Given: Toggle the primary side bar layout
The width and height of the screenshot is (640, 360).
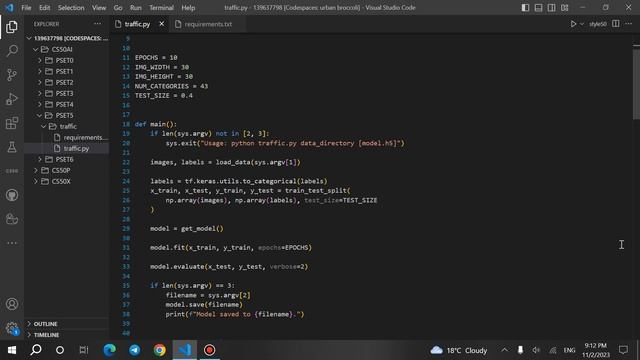Looking at the screenshot, I should (x=525, y=8).
